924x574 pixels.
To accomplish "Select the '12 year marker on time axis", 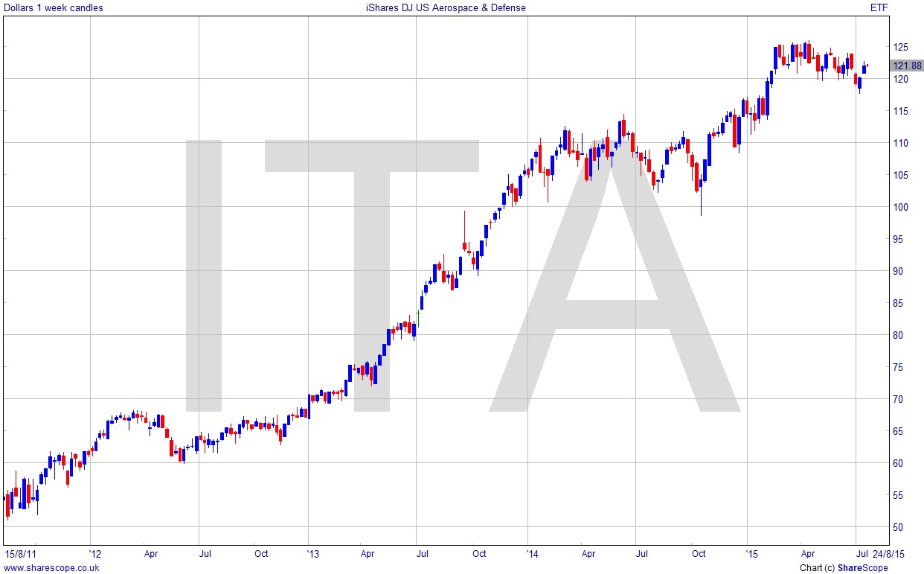I will [94, 553].
